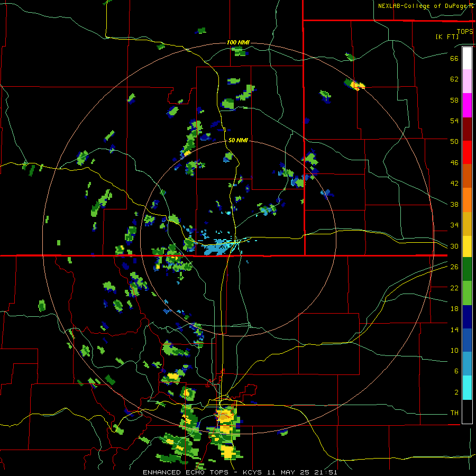
Task: Select the 10 value on the scale
Action: point(454,350)
